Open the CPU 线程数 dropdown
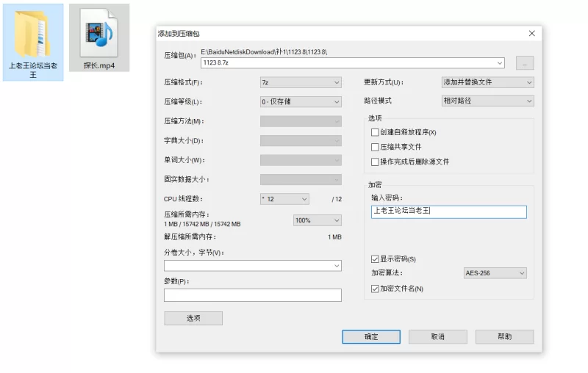 [x=284, y=199]
